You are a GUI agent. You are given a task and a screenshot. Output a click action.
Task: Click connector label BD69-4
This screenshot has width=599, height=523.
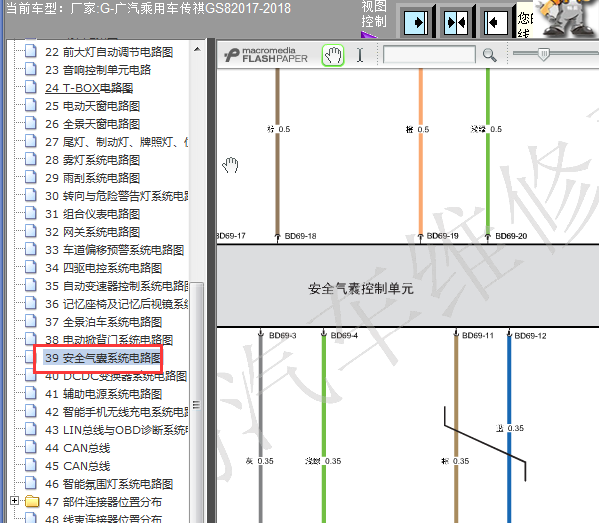pos(344,335)
